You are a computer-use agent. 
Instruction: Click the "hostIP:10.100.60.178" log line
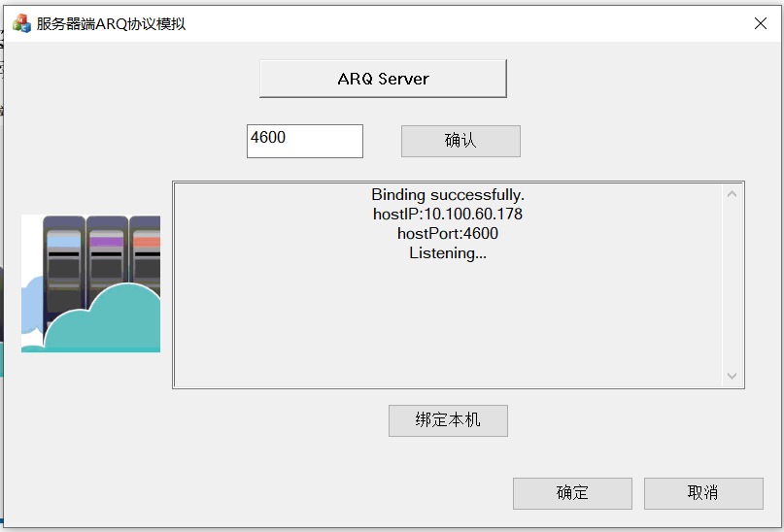[448, 214]
